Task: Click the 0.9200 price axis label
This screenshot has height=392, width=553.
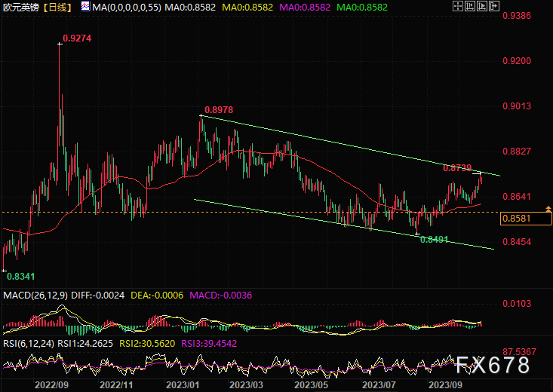Action: tap(517, 61)
